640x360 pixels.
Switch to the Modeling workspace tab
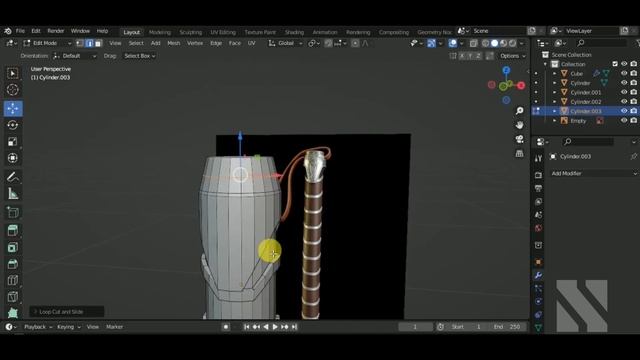pos(160,32)
